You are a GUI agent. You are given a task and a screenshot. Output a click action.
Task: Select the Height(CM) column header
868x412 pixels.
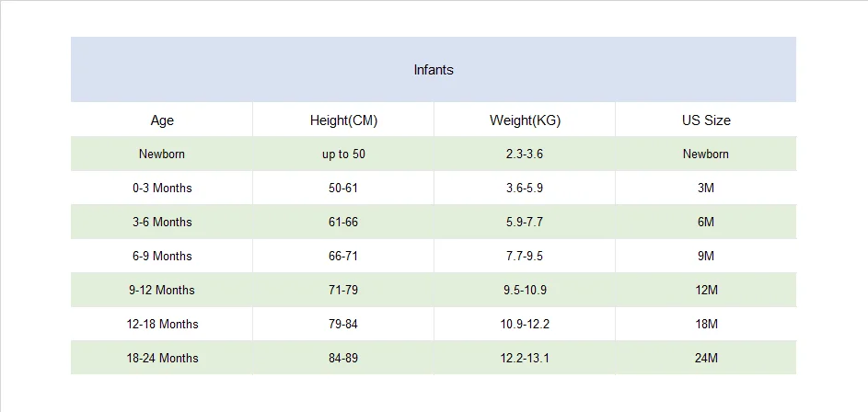[343, 120]
